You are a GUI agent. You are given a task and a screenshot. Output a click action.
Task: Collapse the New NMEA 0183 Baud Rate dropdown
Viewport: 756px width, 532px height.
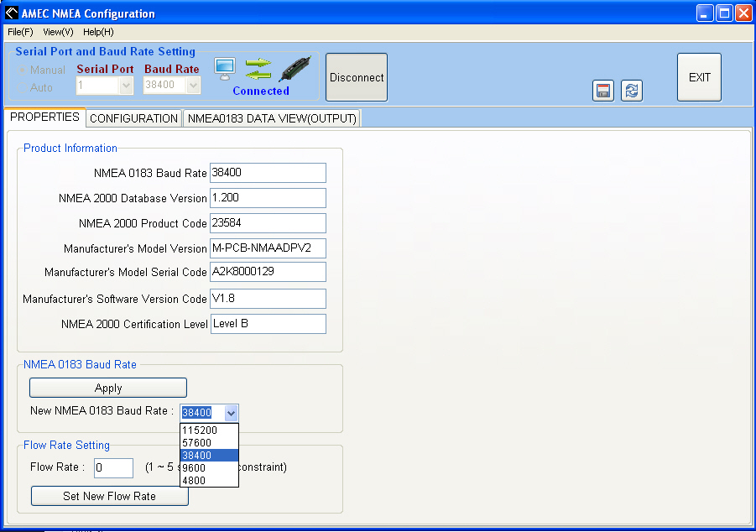pyautogui.click(x=232, y=413)
